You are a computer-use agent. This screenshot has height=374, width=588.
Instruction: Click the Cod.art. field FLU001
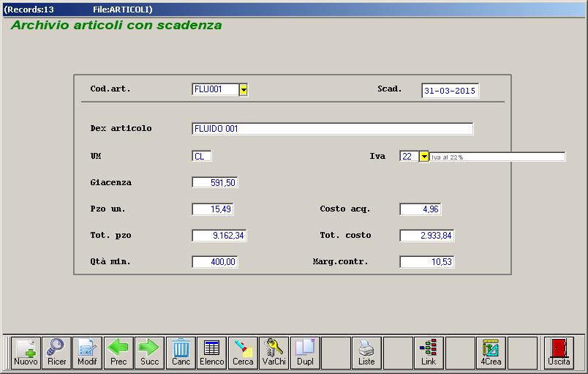point(215,89)
